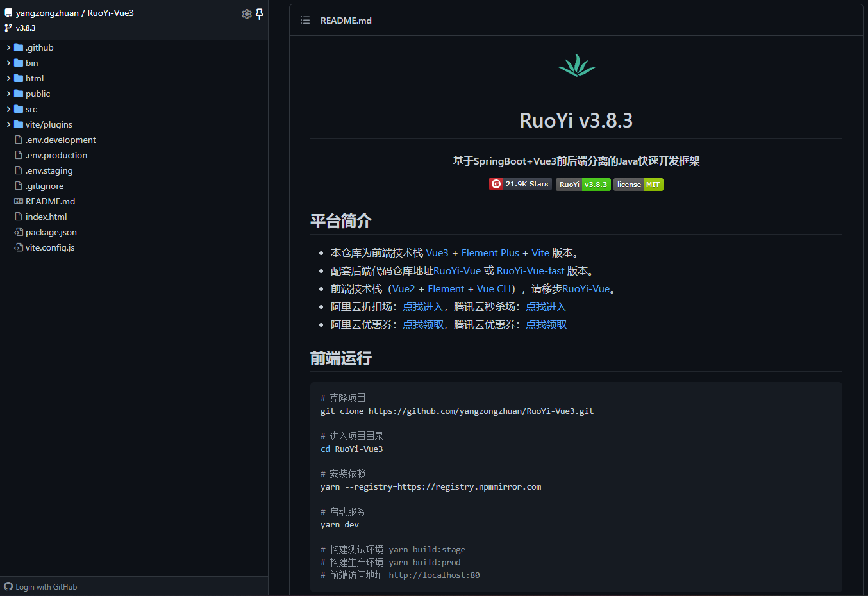The image size is (868, 596).
Task: Click the src folder icon
Action: point(19,109)
